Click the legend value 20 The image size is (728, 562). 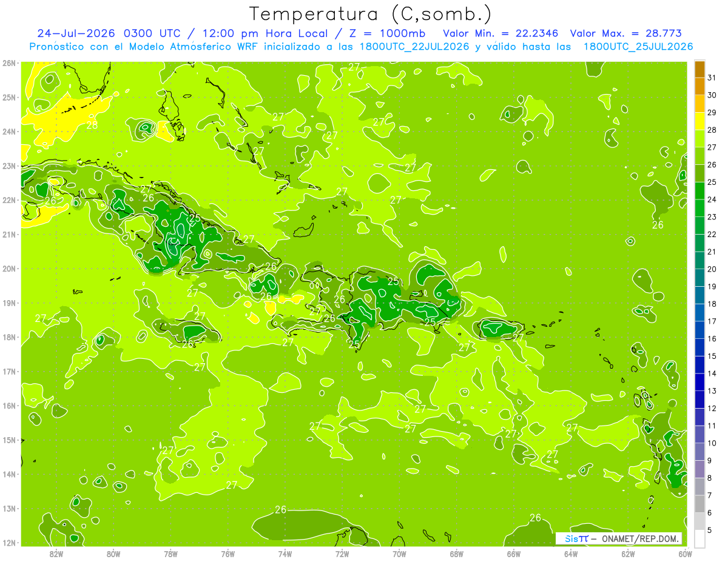tap(712, 269)
